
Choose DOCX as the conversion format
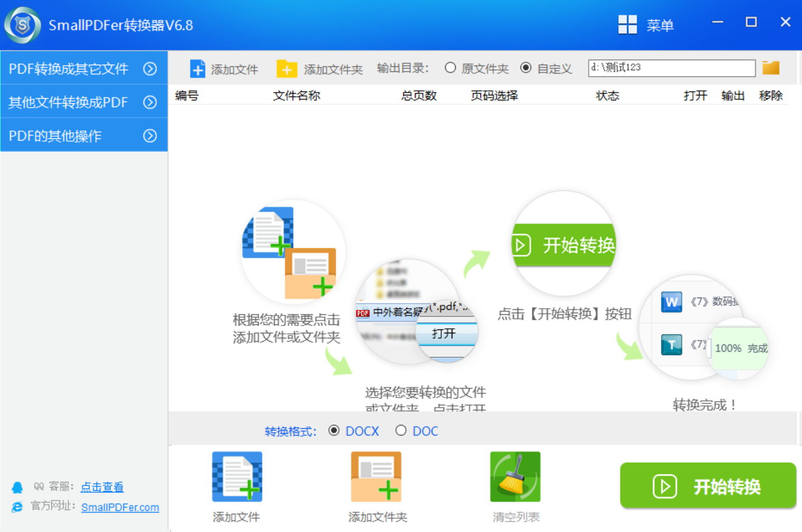[334, 430]
